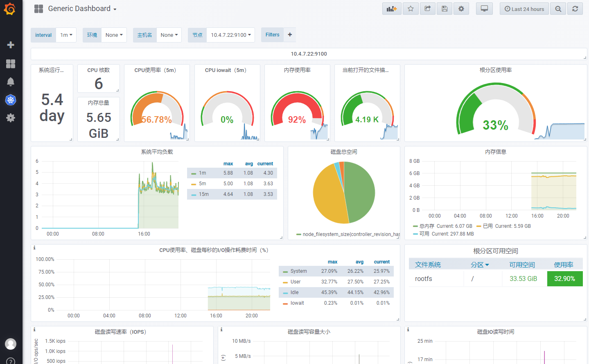The width and height of the screenshot is (589, 364).
Task: Open the 系统平均负载 panel title menu
Action: [x=157, y=152]
